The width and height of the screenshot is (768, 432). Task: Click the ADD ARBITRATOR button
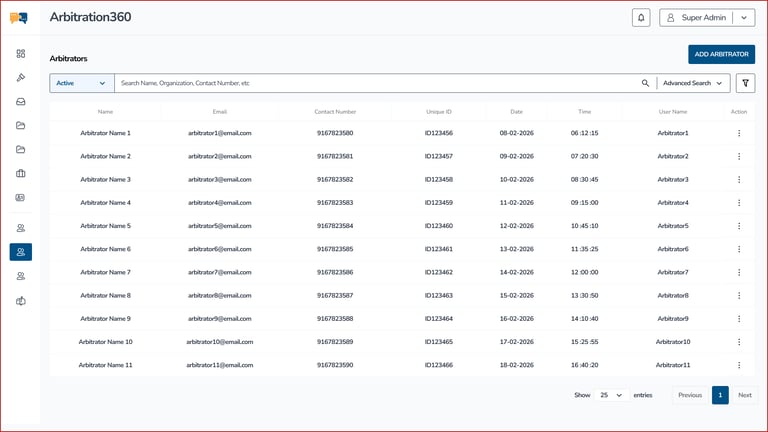point(721,54)
